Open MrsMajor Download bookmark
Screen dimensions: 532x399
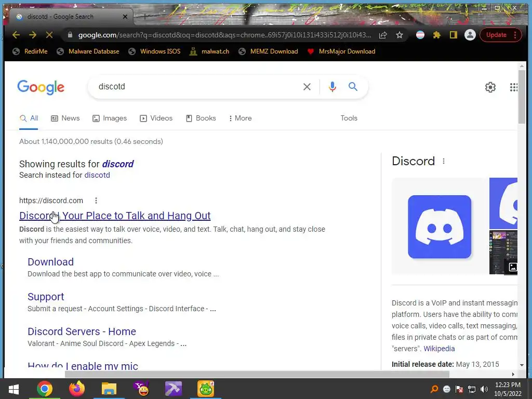coord(341,51)
